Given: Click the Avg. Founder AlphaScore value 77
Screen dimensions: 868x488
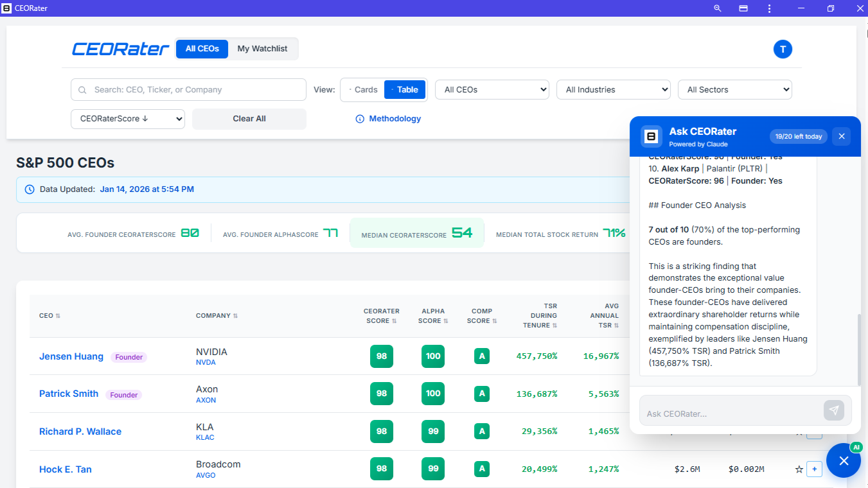Looking at the screenshot, I should pyautogui.click(x=330, y=233).
